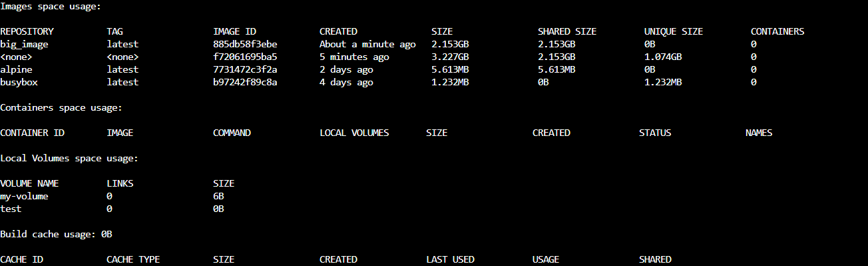Select busybox shared size 0B
Viewport: 868px width, 266px height.
pyautogui.click(x=543, y=82)
